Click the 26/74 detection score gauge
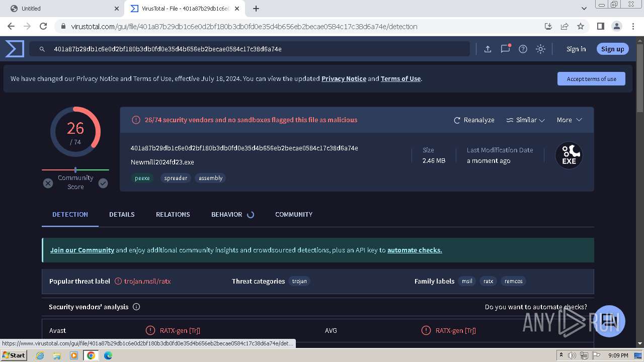This screenshot has width=644, height=362. [75, 132]
